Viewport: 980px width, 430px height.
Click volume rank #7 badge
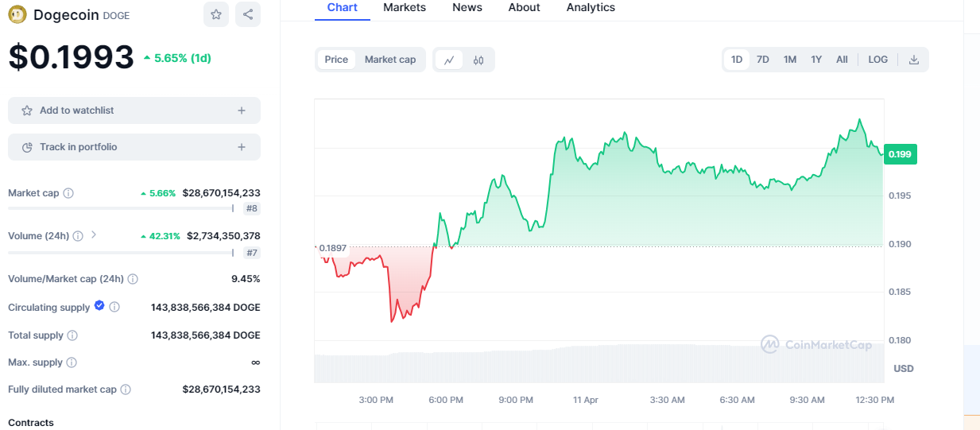point(251,253)
